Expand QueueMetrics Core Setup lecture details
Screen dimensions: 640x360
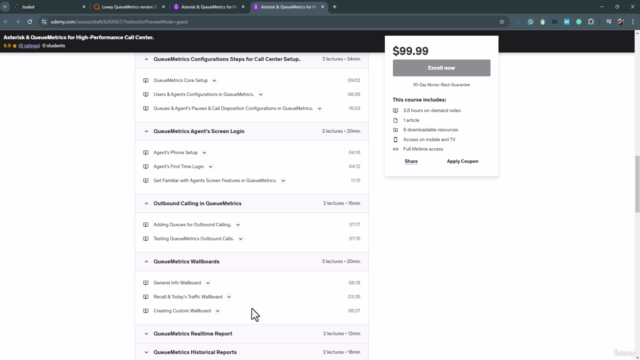[x=214, y=80]
